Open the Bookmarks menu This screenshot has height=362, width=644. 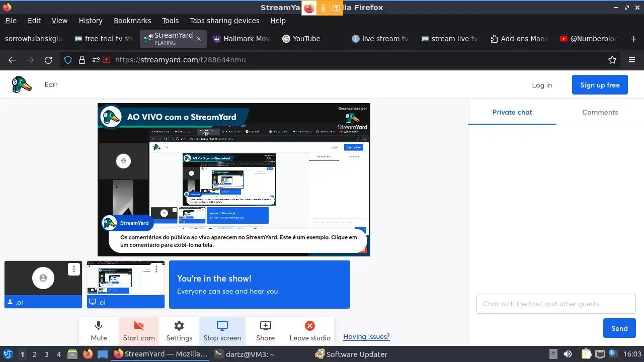[132, 21]
